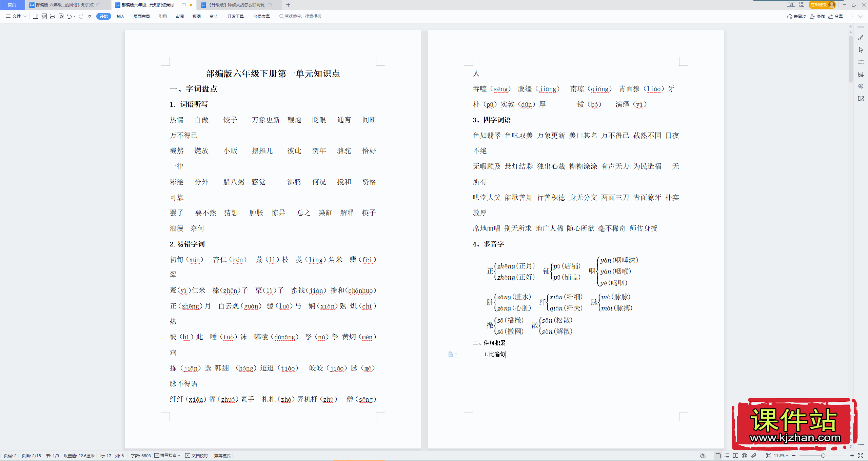The image size is (868, 461).
Task: Switch to outline view icon
Action: 727,456
